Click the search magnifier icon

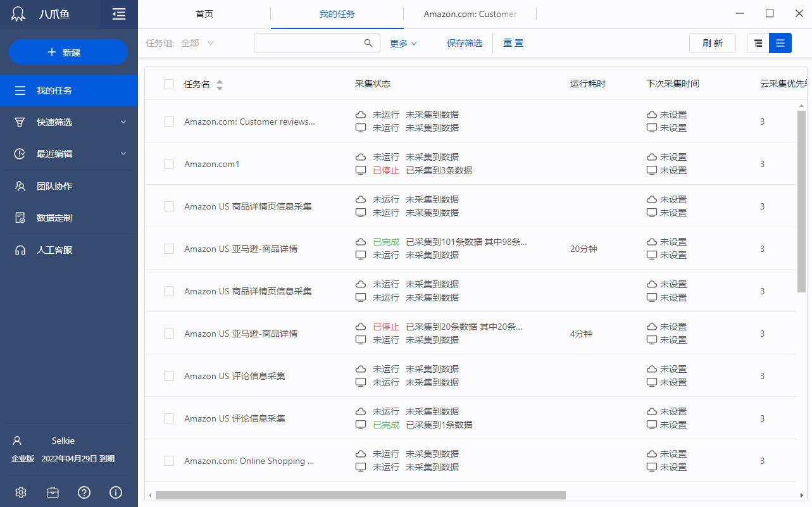point(368,43)
